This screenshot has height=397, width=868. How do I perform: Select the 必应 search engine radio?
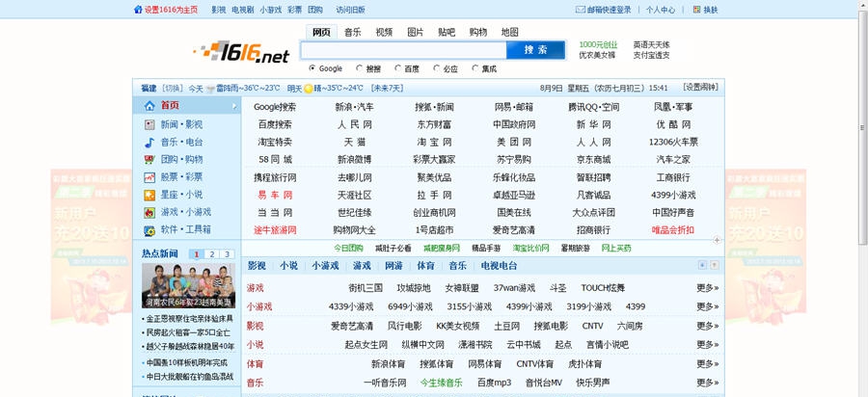point(437,68)
